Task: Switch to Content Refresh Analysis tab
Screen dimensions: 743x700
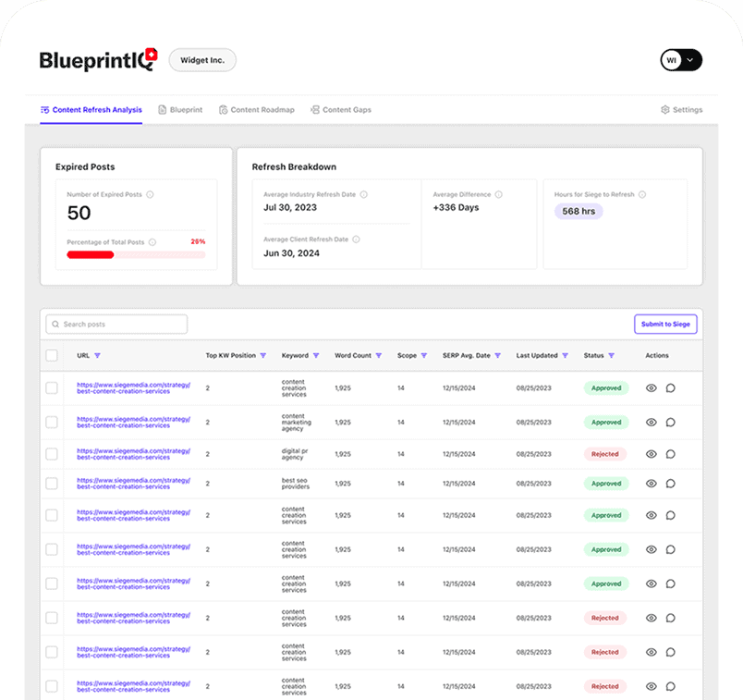Action: pyautogui.click(x=91, y=110)
